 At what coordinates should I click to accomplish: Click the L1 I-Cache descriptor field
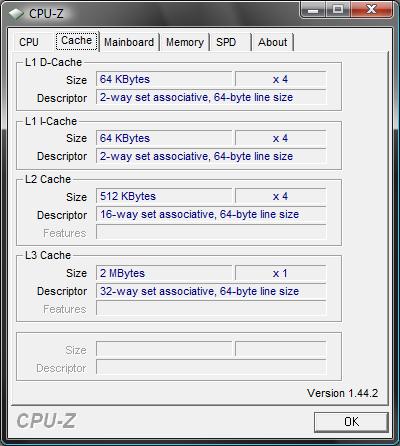211,156
